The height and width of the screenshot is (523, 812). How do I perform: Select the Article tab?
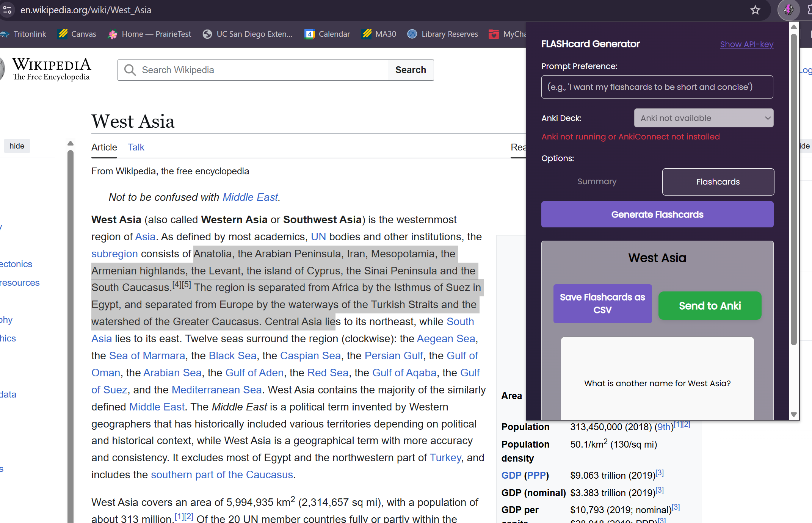pos(104,147)
